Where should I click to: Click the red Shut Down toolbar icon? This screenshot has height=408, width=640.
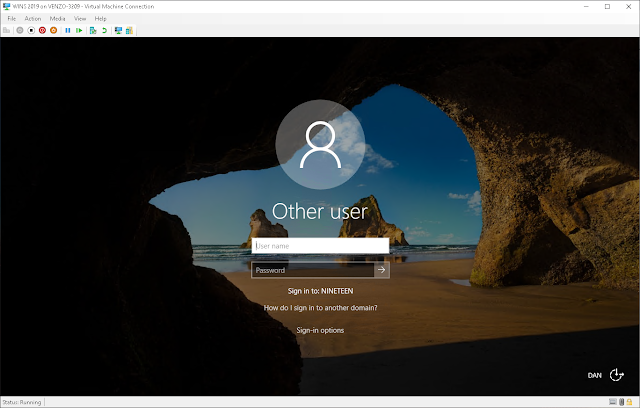(42, 31)
